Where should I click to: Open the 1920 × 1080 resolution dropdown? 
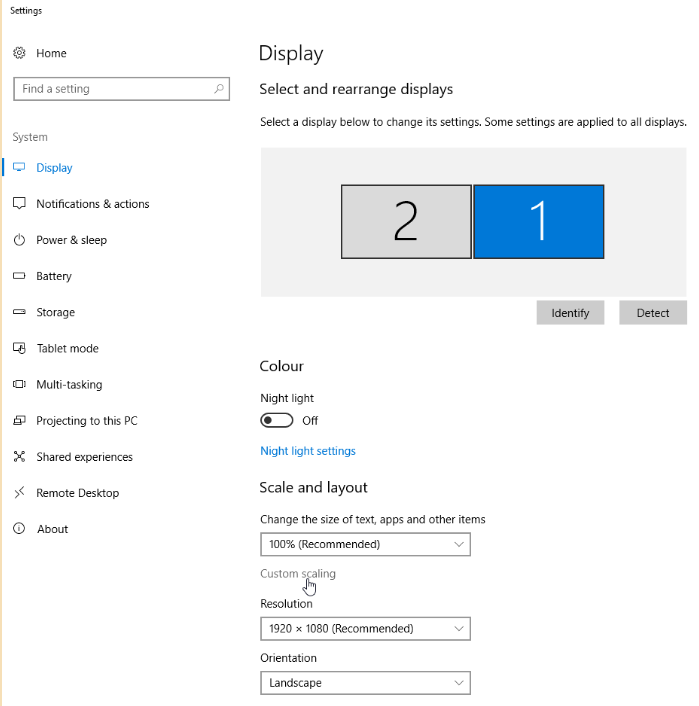(365, 629)
